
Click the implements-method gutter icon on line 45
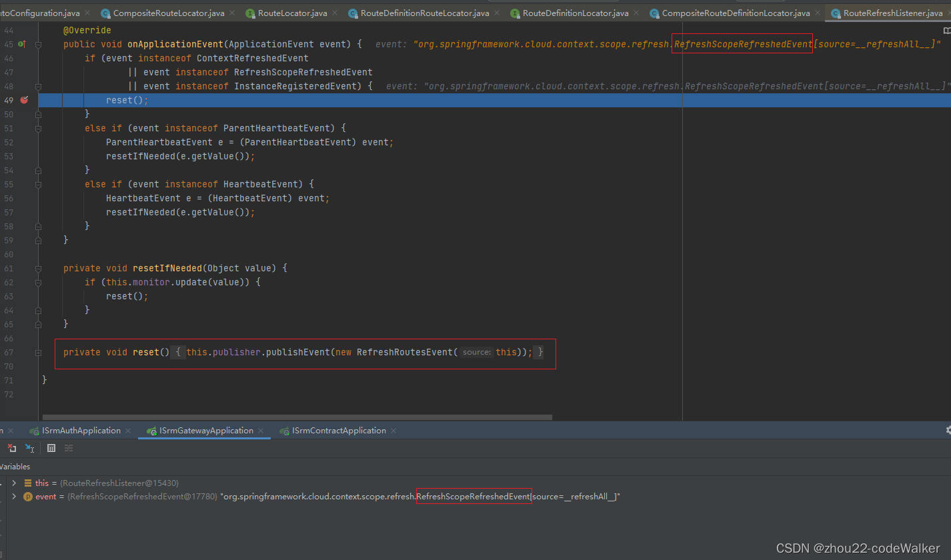[21, 44]
